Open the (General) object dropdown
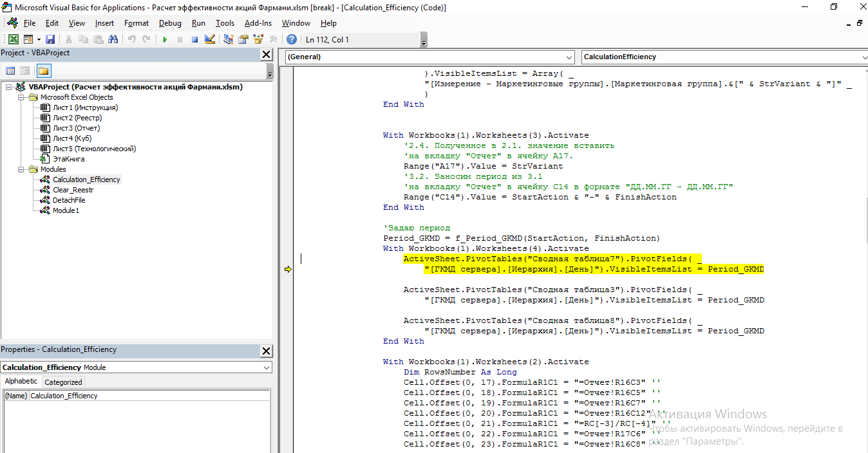The image size is (868, 453). click(568, 57)
